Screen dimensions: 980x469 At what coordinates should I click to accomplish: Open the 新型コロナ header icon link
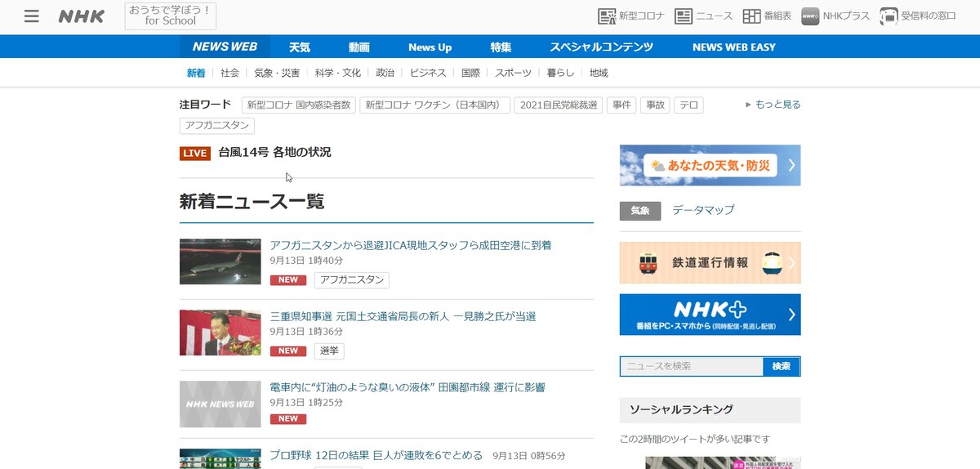coord(631,16)
